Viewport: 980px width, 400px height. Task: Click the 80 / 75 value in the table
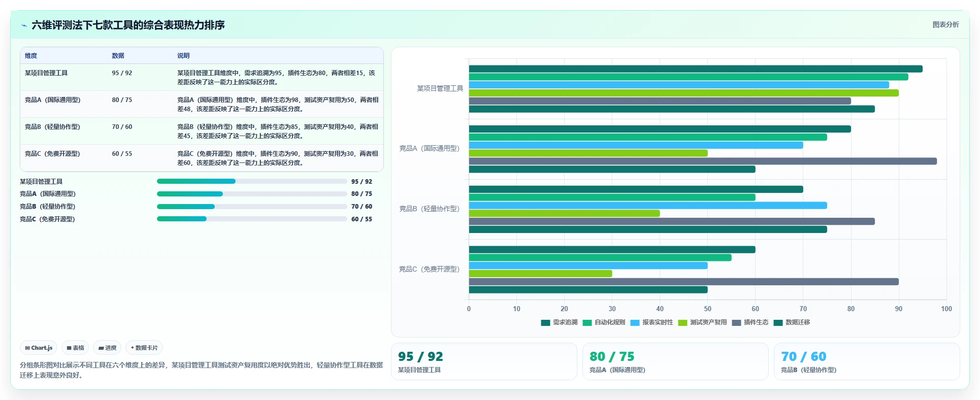click(122, 100)
